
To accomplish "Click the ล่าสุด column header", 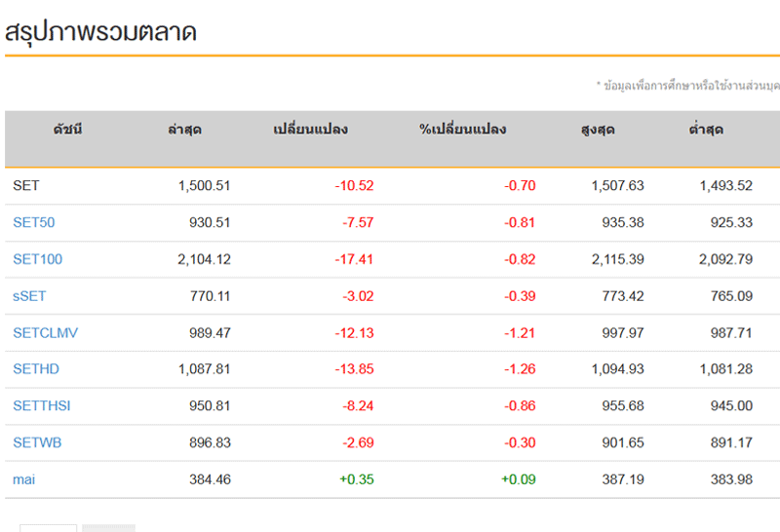I will point(184,130).
